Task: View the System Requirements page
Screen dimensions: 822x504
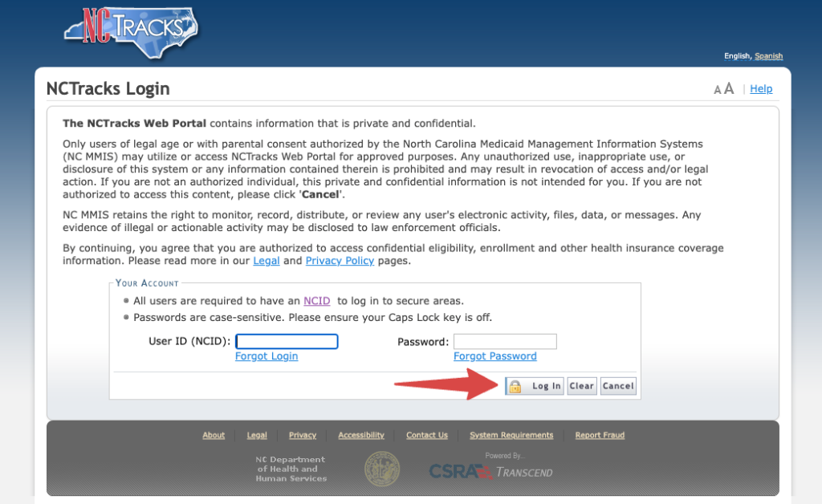Action: pyautogui.click(x=511, y=435)
